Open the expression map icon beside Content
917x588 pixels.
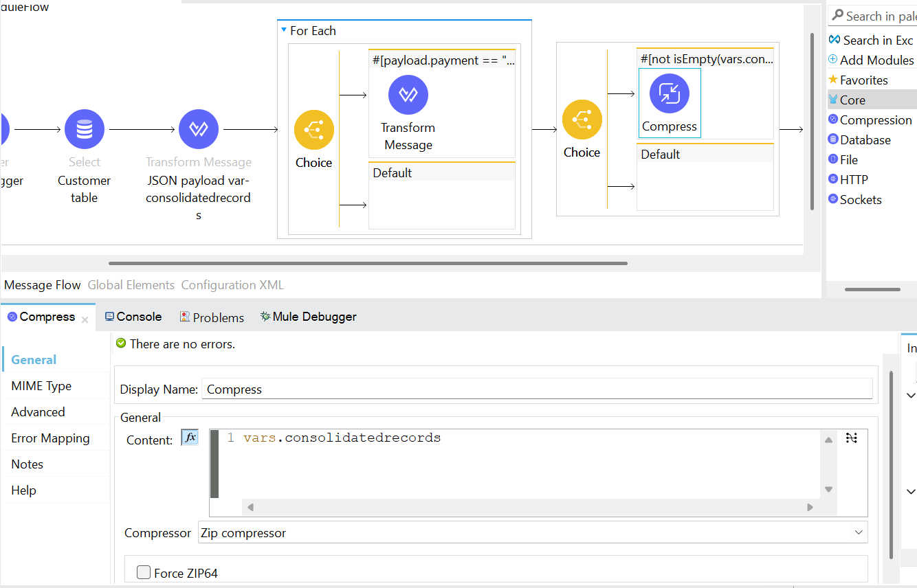coord(851,438)
